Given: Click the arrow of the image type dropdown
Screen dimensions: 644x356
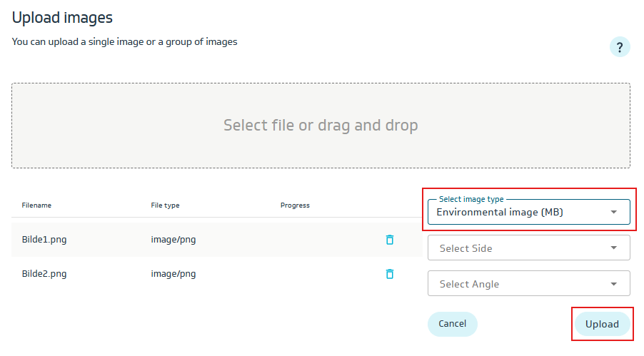Looking at the screenshot, I should coord(613,212).
